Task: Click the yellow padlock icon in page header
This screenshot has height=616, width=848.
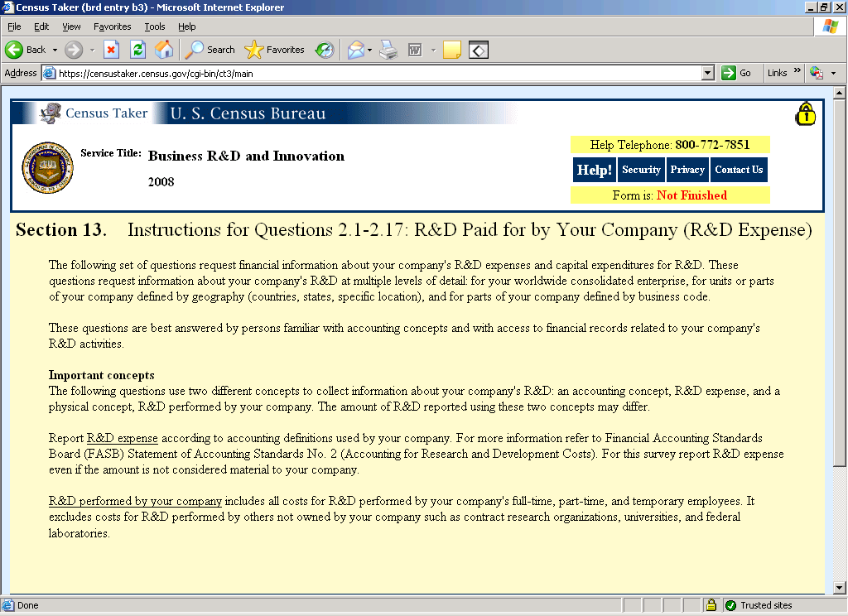Action: click(x=805, y=113)
